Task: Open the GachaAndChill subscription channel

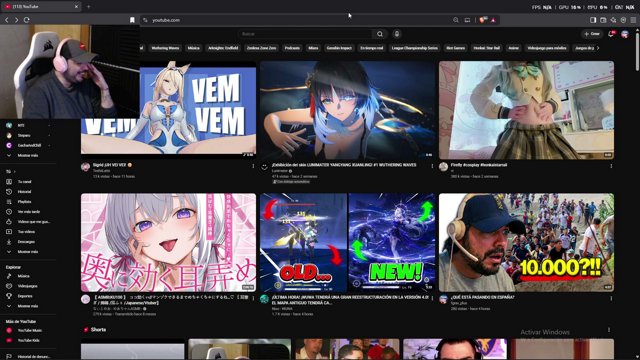Action: tap(29, 145)
